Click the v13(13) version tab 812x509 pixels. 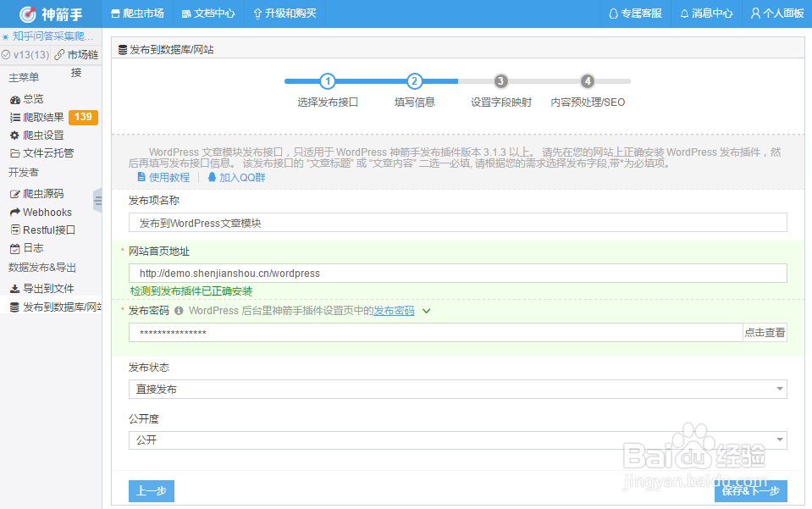[25, 55]
